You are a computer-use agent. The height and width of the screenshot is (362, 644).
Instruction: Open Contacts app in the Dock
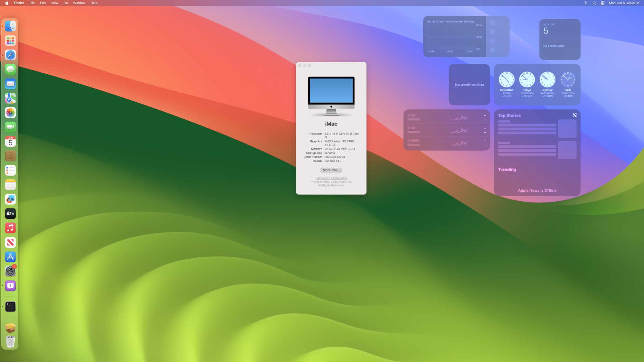(10, 156)
